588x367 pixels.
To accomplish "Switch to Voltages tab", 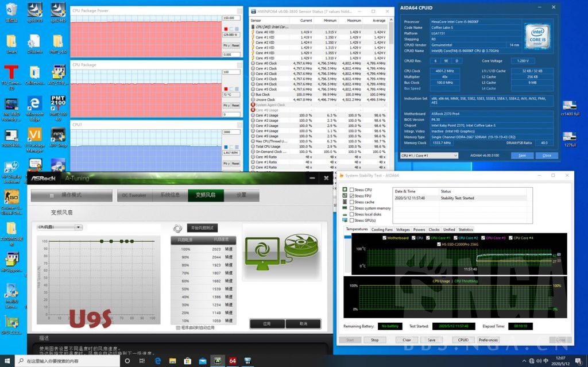I will (x=403, y=229).
